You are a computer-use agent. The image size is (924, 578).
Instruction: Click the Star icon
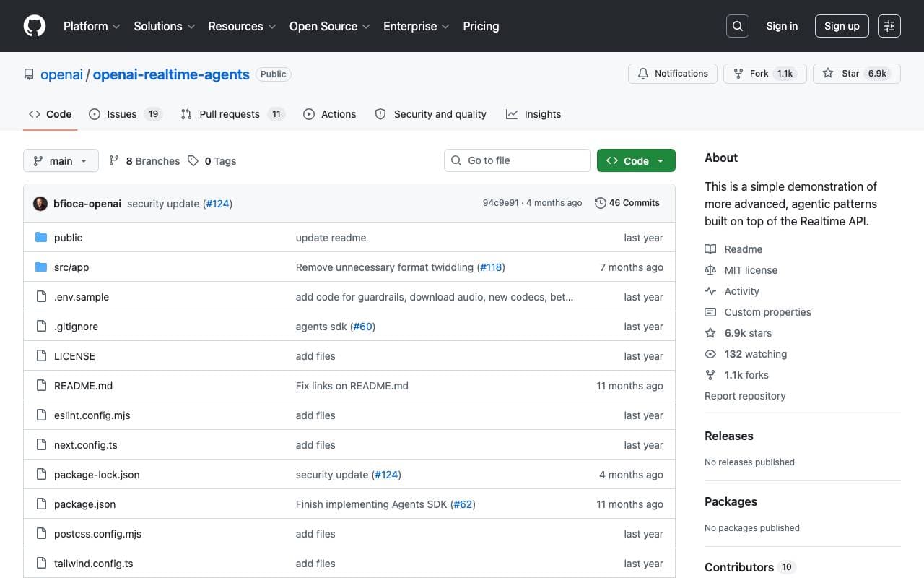point(828,74)
